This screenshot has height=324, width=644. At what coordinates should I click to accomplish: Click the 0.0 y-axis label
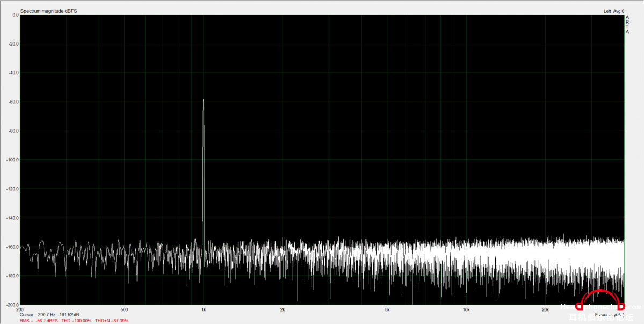(16, 15)
